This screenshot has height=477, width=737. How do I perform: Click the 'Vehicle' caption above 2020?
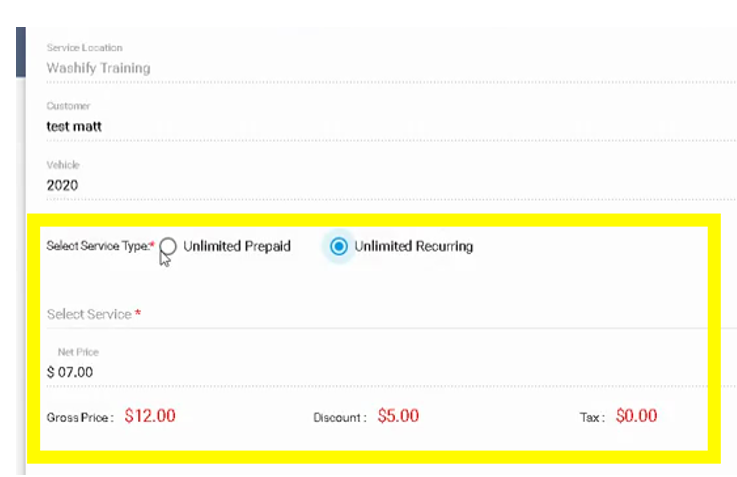[62, 165]
